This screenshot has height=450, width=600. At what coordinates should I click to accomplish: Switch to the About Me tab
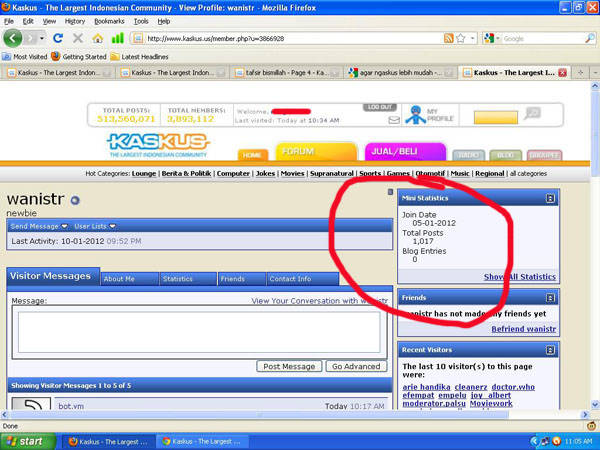pyautogui.click(x=129, y=279)
